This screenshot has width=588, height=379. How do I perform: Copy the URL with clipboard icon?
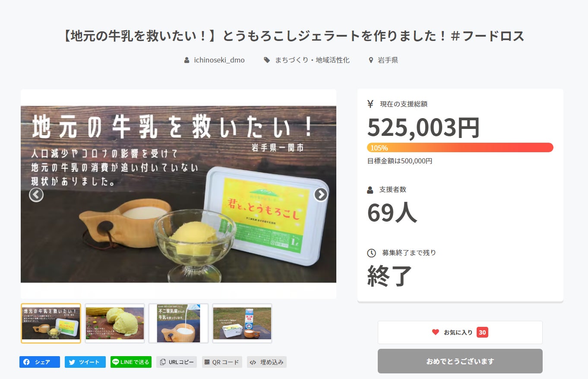[x=163, y=362]
